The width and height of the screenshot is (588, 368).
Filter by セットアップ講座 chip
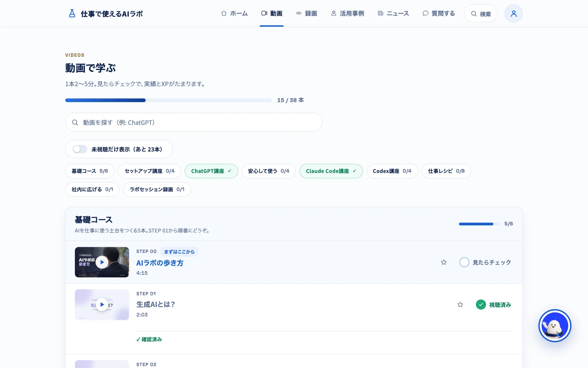[x=149, y=171]
